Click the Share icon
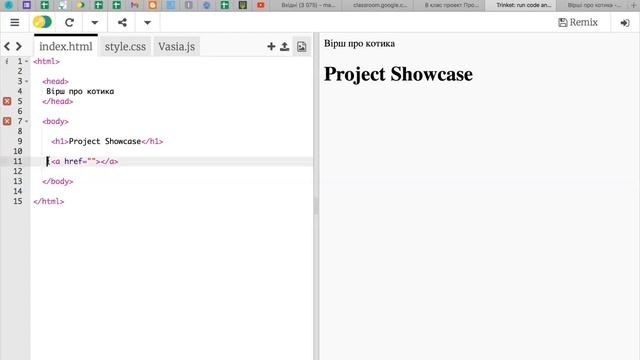Viewport: 640px width, 360px height. [122, 22]
